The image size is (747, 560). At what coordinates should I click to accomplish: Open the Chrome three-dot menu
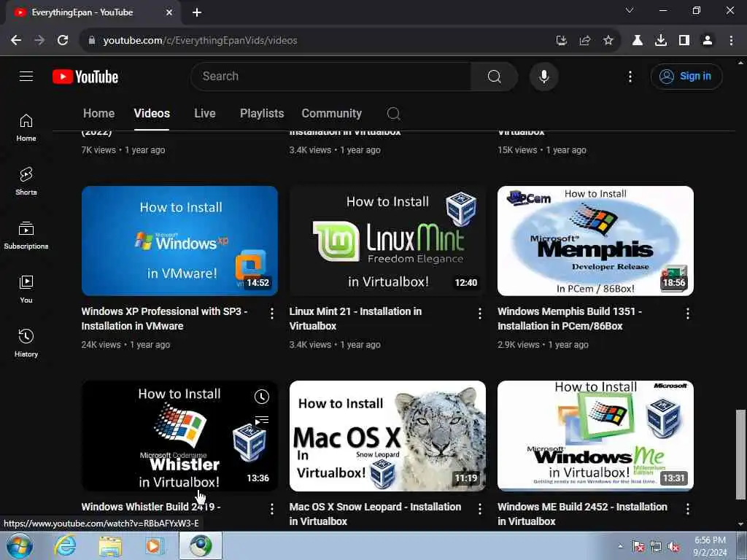click(731, 41)
